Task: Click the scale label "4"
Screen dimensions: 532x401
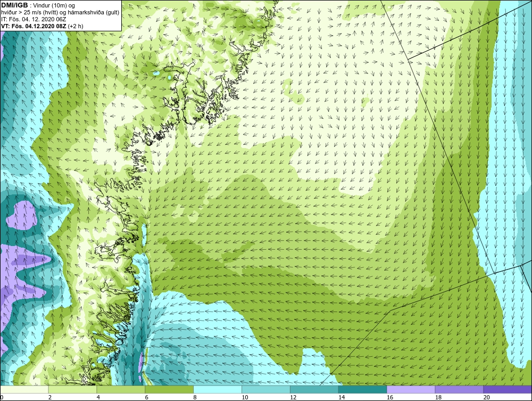Action: [x=98, y=397]
